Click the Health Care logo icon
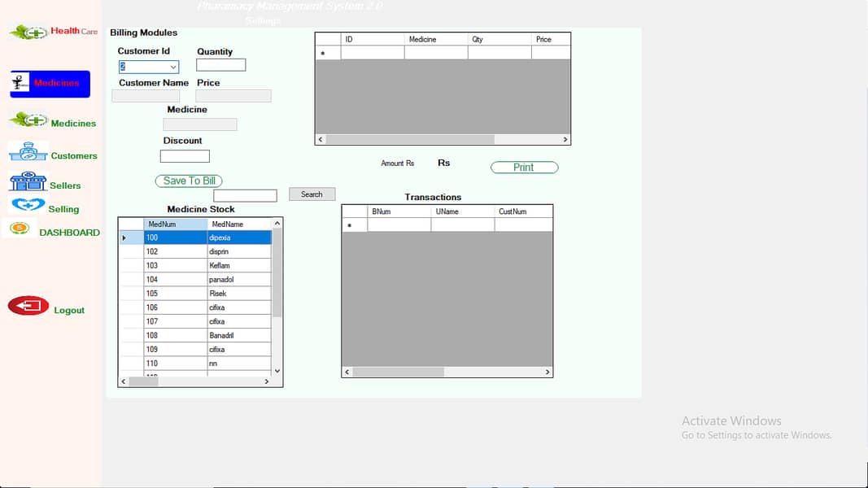 28,33
